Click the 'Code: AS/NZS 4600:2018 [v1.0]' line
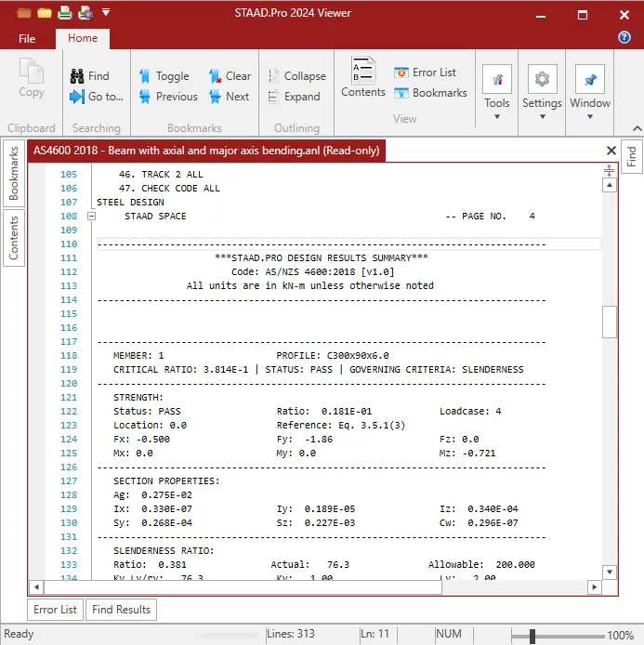Viewport: 644px width, 645px height. point(312,272)
